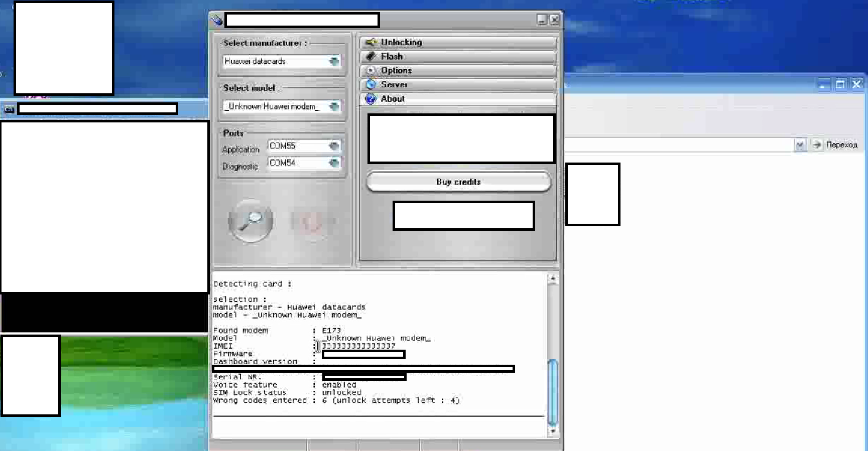The height and width of the screenshot is (451, 868).
Task: Click the log scrollbar thumb
Action: pyautogui.click(x=552, y=392)
